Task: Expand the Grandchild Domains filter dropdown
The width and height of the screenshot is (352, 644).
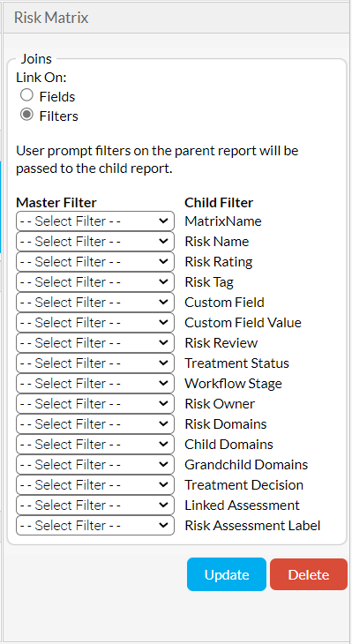Action: click(95, 465)
